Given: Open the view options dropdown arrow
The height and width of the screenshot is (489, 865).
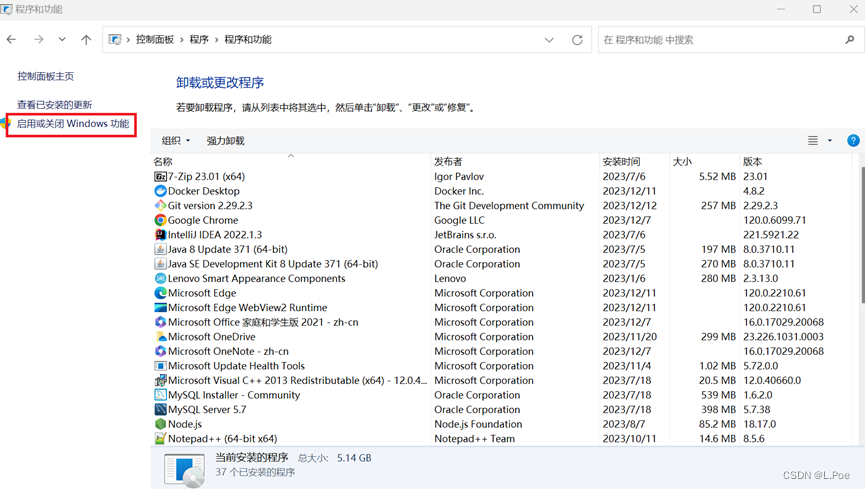Looking at the screenshot, I should 830,141.
